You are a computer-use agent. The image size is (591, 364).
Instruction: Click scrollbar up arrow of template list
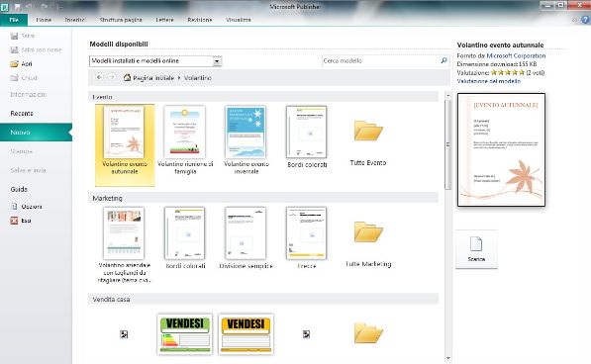click(x=447, y=96)
